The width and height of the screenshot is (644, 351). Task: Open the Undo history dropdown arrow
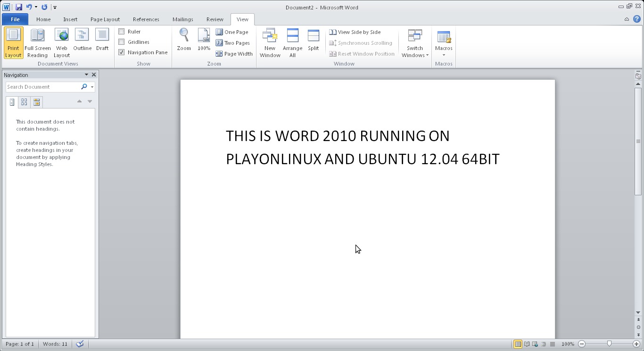point(36,7)
